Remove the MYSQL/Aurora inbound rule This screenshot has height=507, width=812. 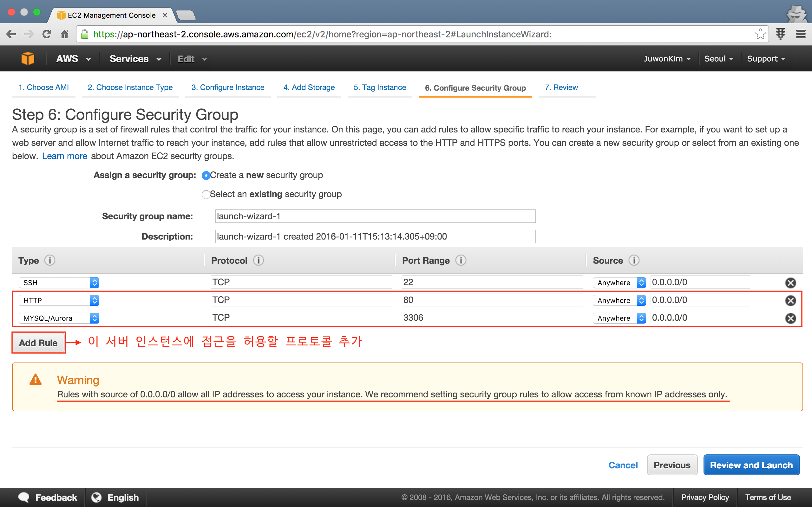pyautogui.click(x=790, y=318)
